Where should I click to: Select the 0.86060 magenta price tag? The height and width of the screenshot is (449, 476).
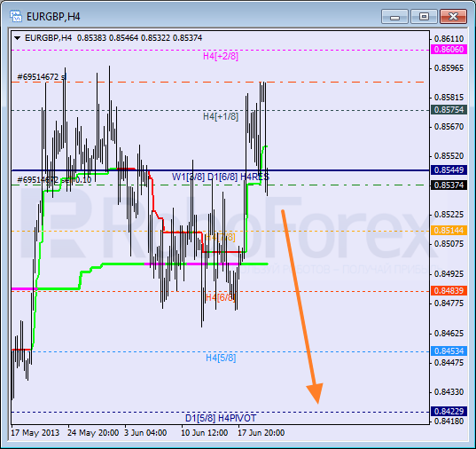(x=449, y=49)
